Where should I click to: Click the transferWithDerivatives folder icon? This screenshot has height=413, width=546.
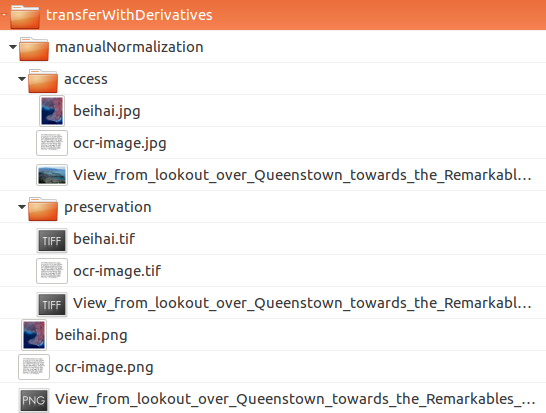[25, 16]
